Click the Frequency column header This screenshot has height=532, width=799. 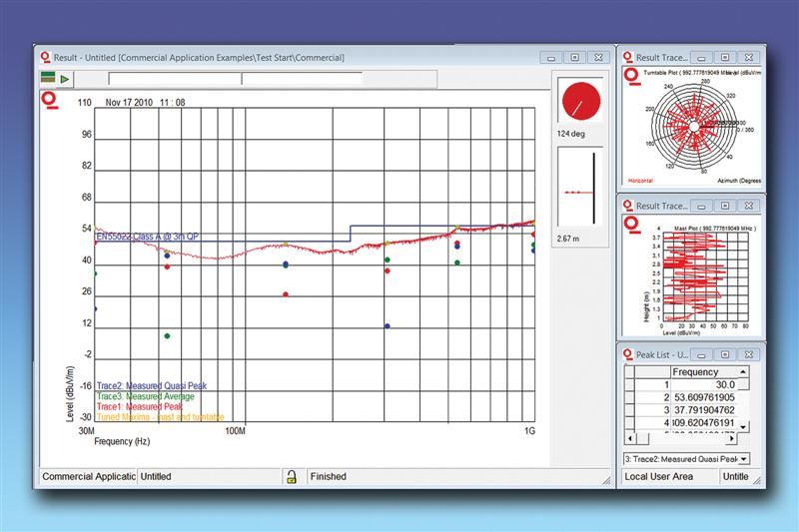[704, 371]
